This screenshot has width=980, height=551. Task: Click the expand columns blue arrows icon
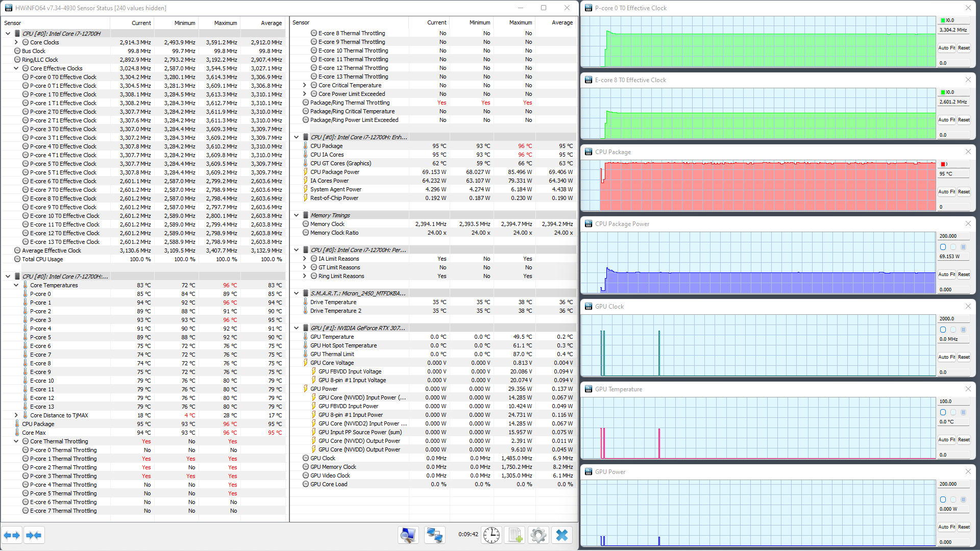pos(12,535)
